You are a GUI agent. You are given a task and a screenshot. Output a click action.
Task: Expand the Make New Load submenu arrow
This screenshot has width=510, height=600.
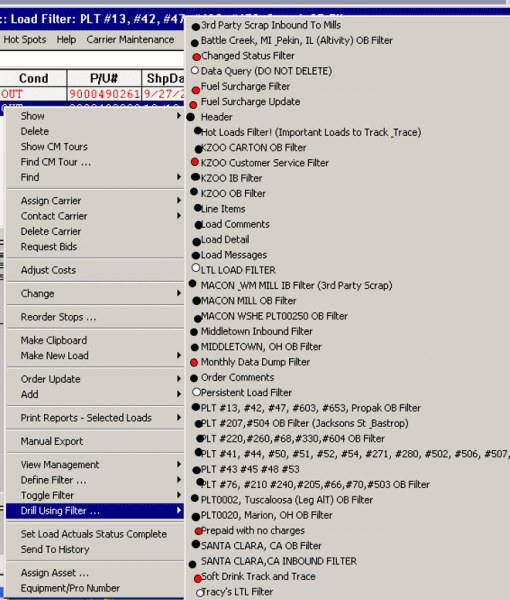(179, 355)
